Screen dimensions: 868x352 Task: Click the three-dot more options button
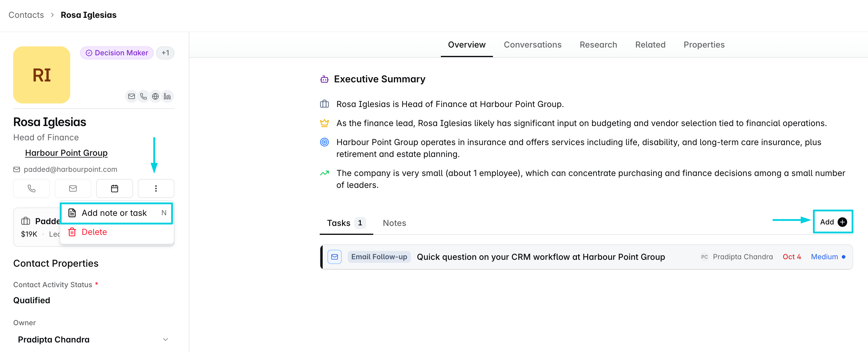[156, 188]
